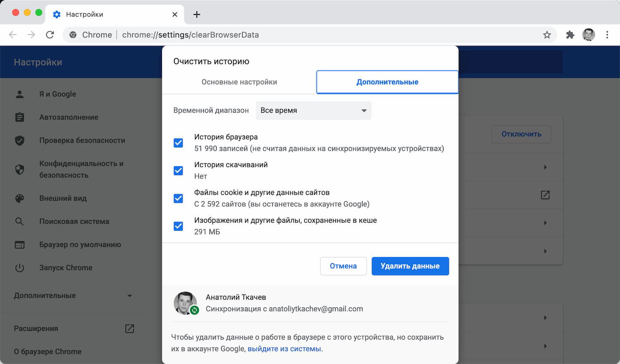Click the browser forward arrow
This screenshot has height=364, width=620.
click(31, 35)
